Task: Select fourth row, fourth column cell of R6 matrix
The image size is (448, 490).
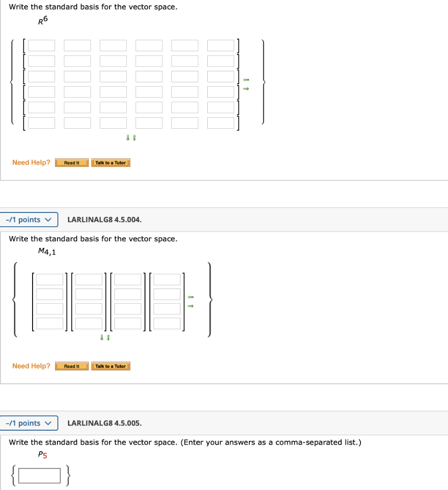Action: (149, 92)
